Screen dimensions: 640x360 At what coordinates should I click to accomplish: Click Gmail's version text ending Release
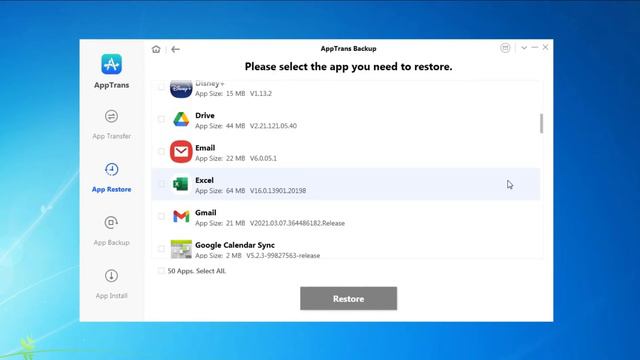tap(297, 223)
